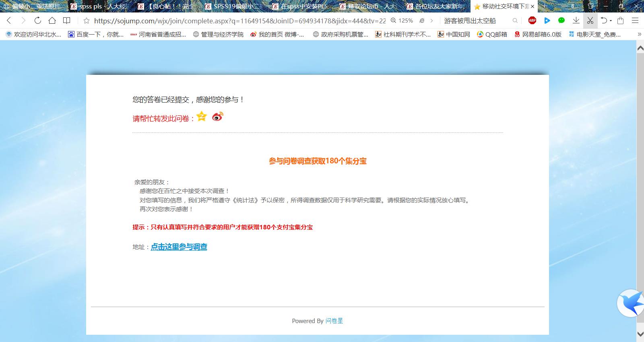Viewport: 644px width, 342px height.
Task: Click the 请帮忙转发此问卷 red label
Action: point(163,118)
